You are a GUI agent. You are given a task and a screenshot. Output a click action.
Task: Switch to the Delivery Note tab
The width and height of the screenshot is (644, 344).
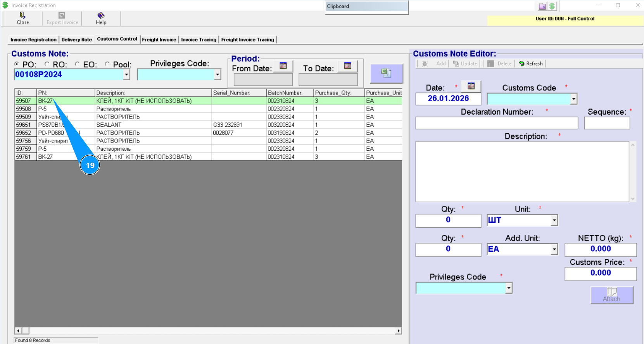coord(77,40)
